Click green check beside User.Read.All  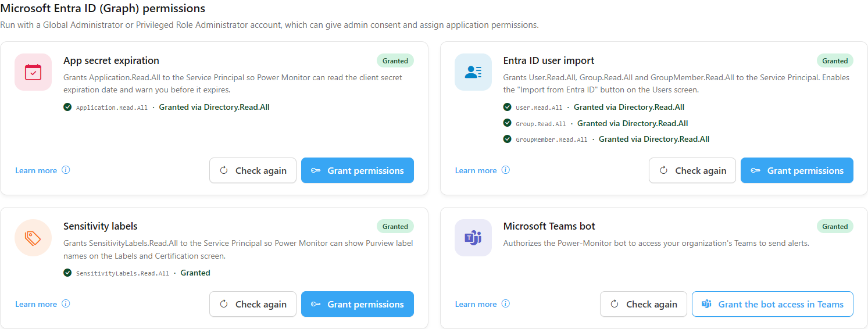coord(508,107)
